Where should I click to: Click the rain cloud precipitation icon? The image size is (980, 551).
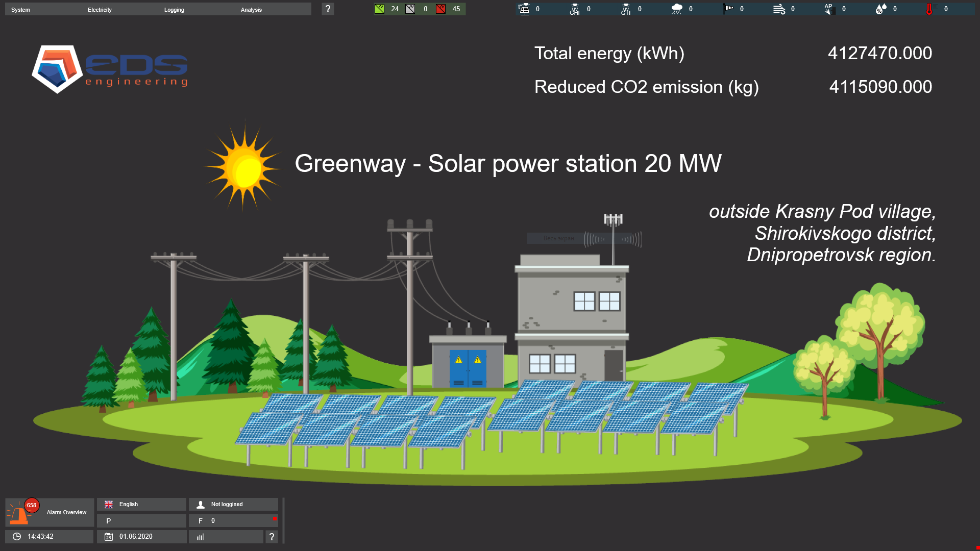coord(677,9)
